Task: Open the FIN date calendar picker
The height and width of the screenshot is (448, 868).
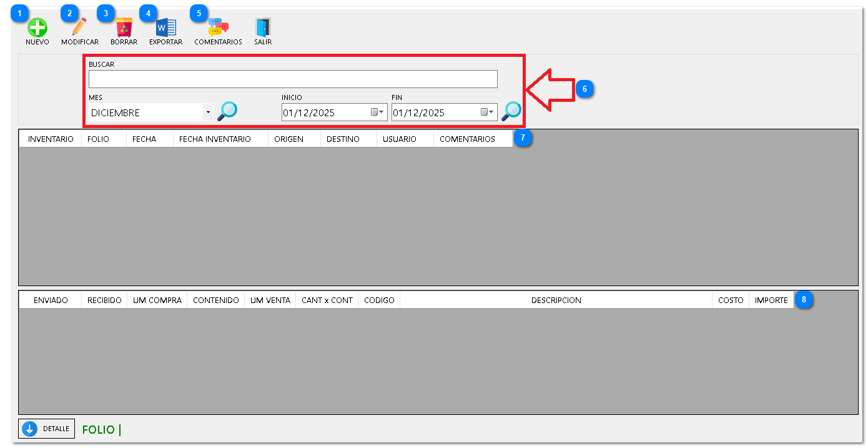Action: click(x=487, y=112)
